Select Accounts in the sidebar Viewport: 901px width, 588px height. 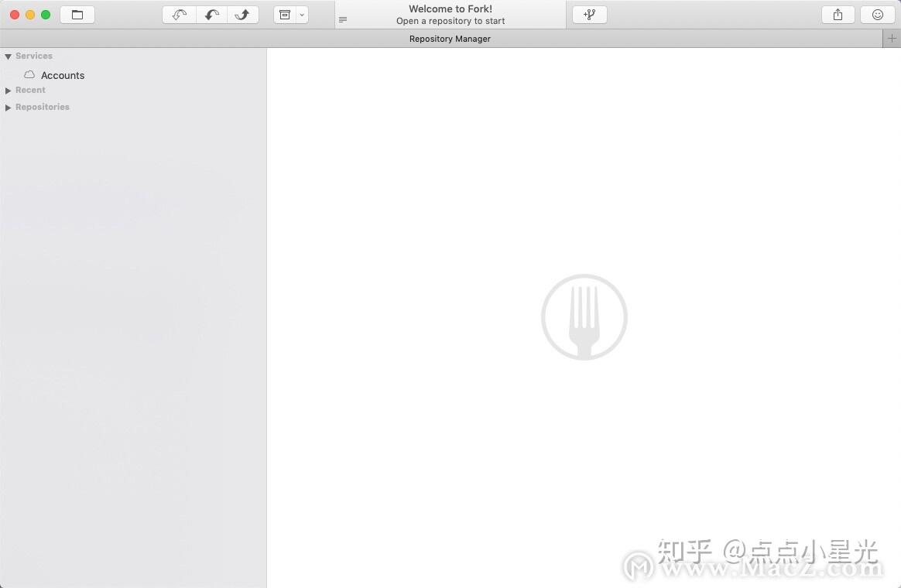[x=63, y=75]
